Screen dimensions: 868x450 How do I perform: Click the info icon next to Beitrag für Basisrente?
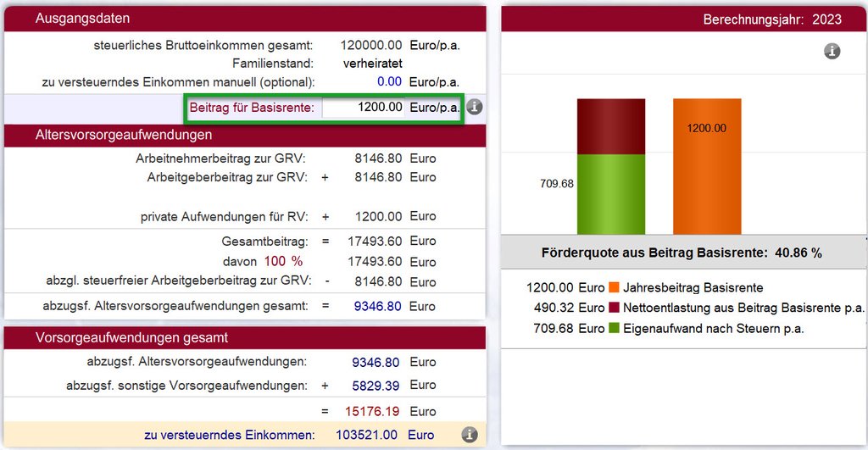point(474,107)
